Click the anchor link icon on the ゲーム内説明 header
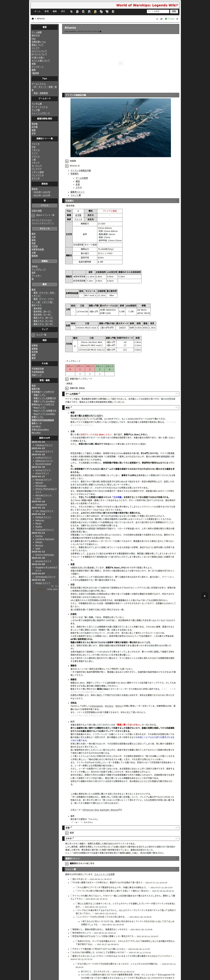The width and height of the screenshot is (210, 980). (176, 394)
